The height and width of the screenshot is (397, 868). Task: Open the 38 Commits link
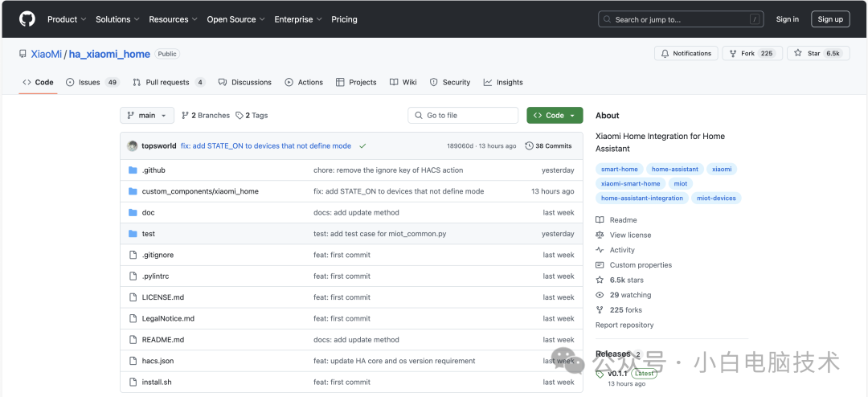[548, 146]
